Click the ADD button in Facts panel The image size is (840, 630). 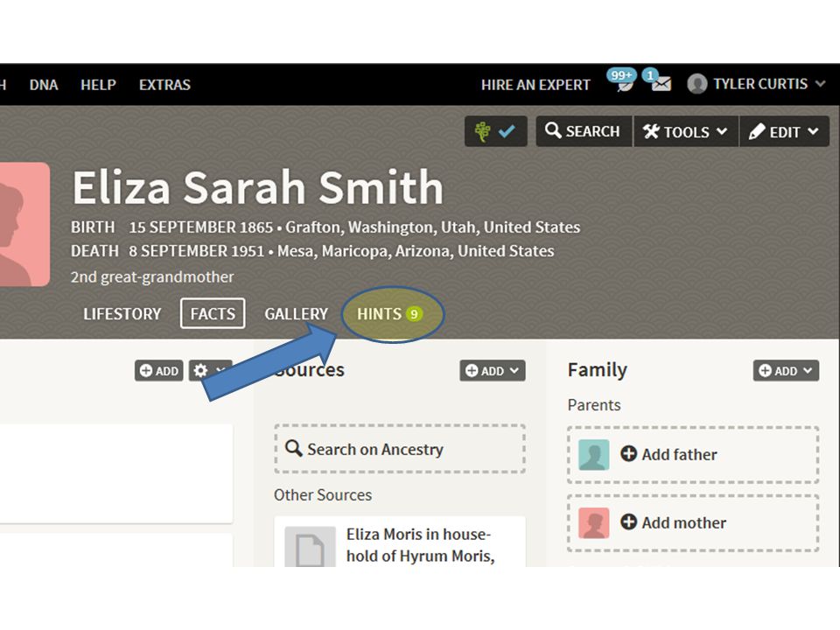[159, 371]
